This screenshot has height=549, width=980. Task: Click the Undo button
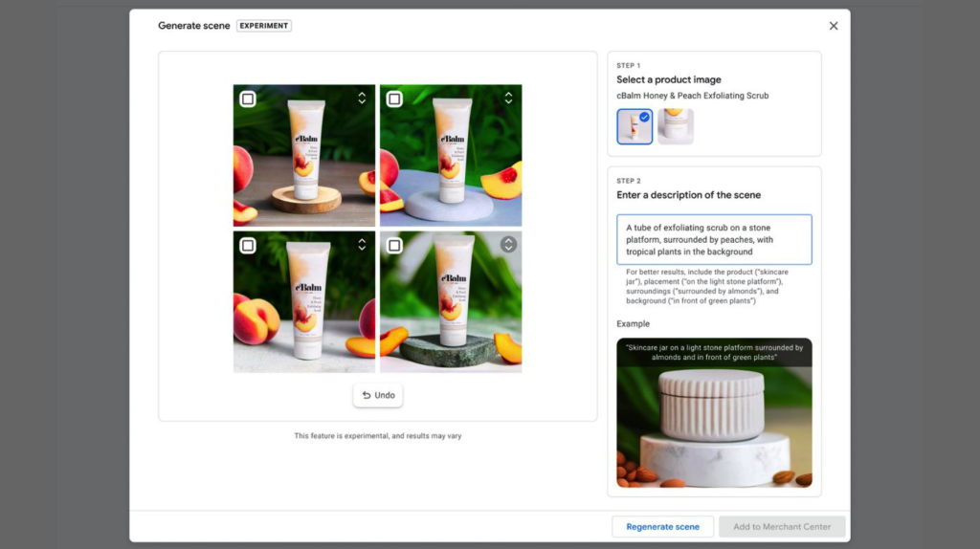pyautogui.click(x=378, y=395)
